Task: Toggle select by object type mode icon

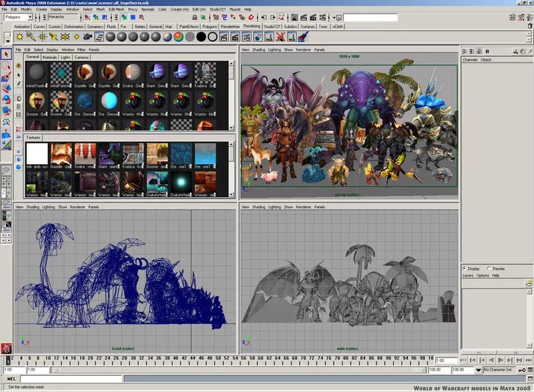Action: pos(96,17)
